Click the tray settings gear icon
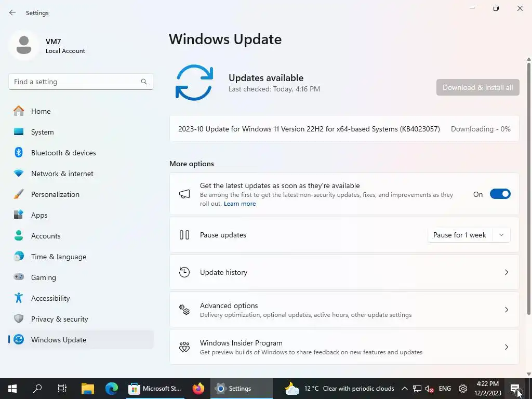The width and height of the screenshot is (532, 399). 463,389
